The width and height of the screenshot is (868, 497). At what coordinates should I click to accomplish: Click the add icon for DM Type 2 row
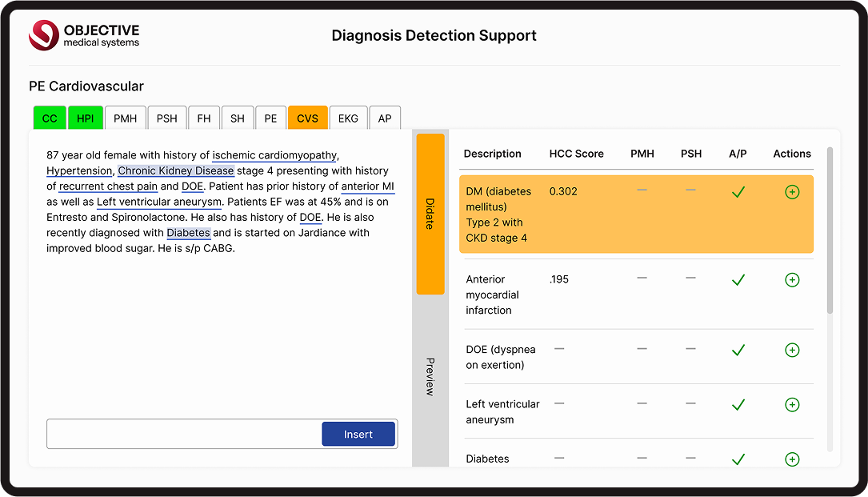click(792, 192)
